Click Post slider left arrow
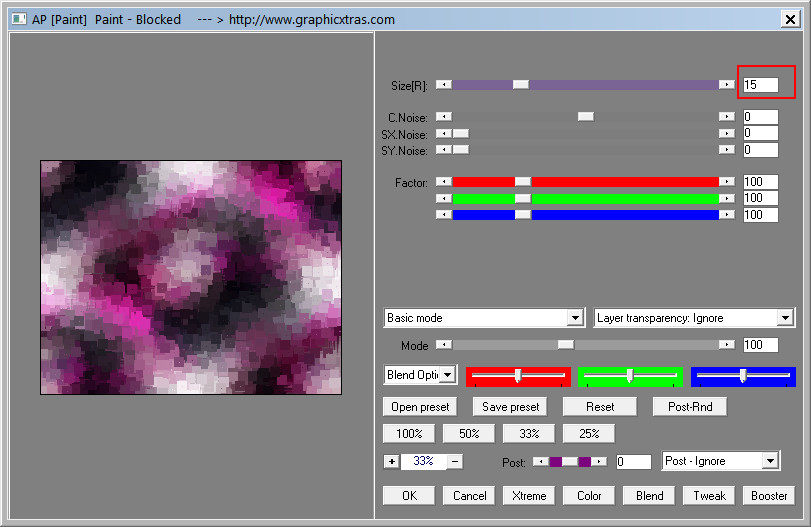811x527 pixels. click(540, 461)
